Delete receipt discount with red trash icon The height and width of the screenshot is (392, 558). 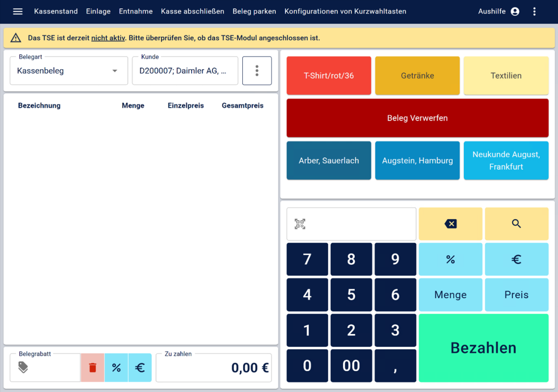(93, 368)
